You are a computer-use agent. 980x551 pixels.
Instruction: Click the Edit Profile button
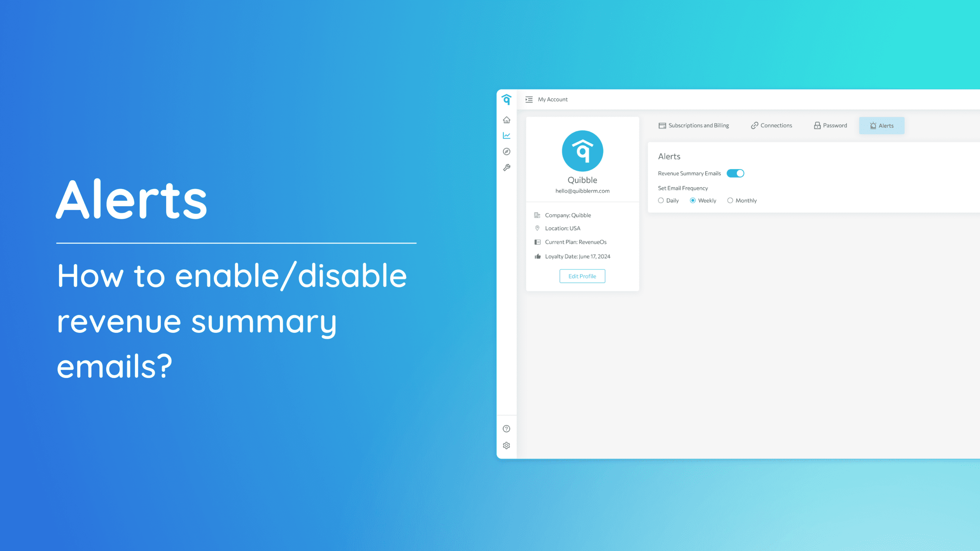coord(582,276)
